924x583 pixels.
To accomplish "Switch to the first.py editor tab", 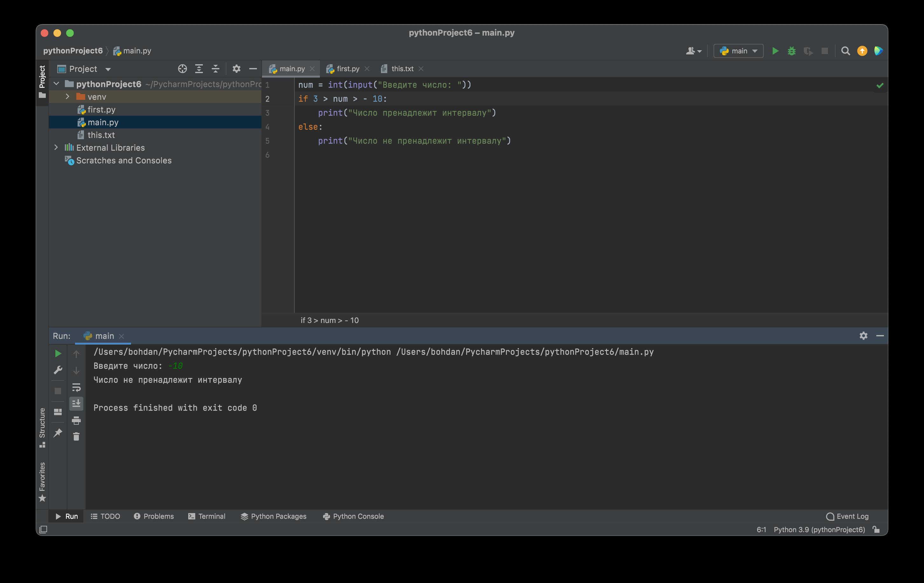I will click(348, 69).
